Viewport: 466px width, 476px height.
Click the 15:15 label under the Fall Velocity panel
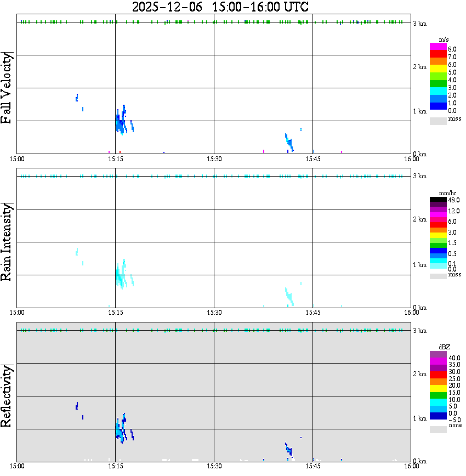pos(116,159)
